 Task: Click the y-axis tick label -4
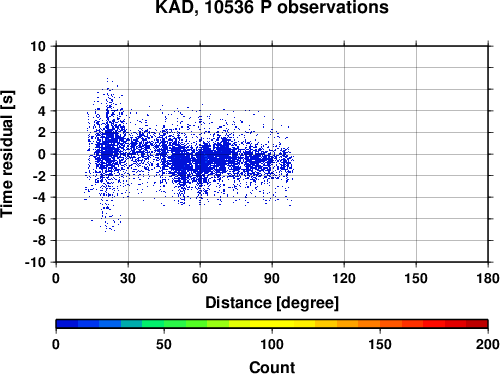pos(39,198)
